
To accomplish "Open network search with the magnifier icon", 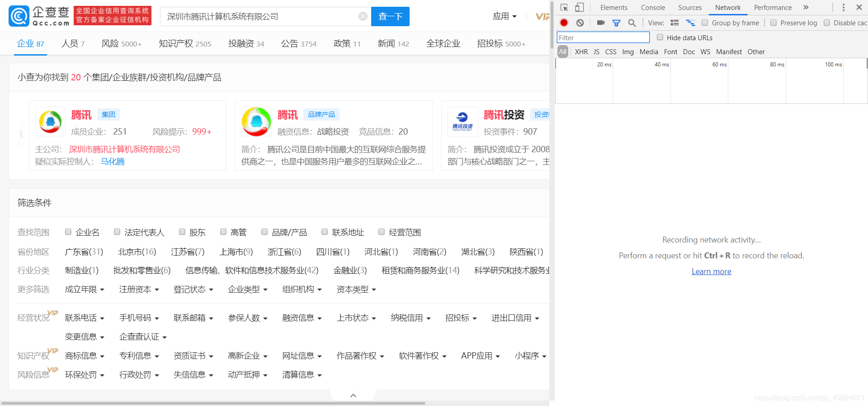I will tap(632, 23).
